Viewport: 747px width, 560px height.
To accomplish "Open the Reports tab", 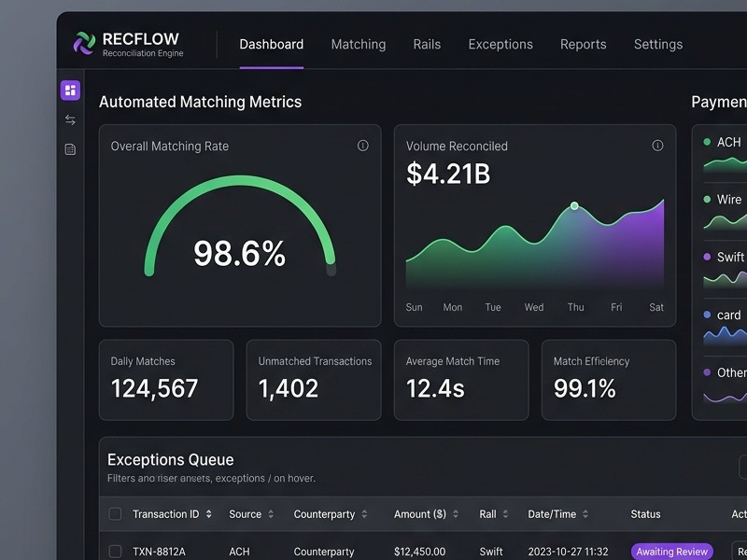I will coord(583,44).
